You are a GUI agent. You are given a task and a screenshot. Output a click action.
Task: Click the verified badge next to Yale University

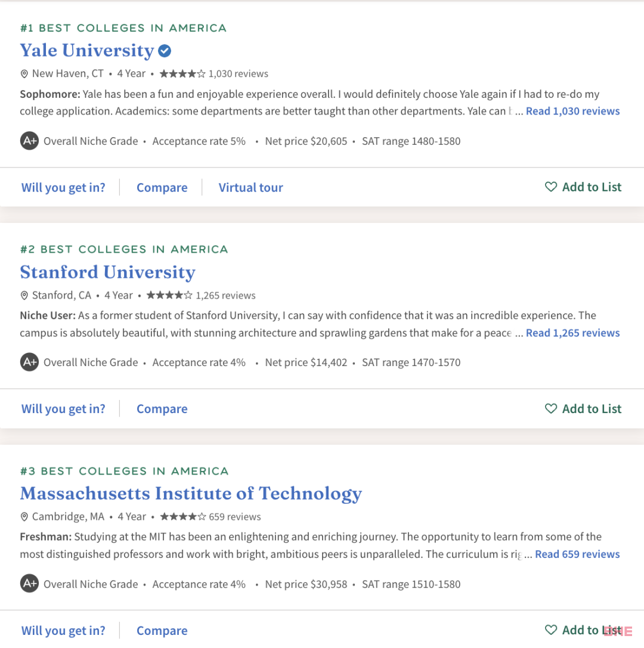click(165, 51)
